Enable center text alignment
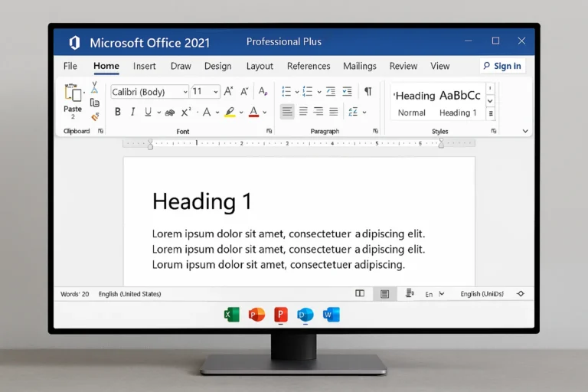Viewport: 588px width, 392px height. [x=303, y=112]
